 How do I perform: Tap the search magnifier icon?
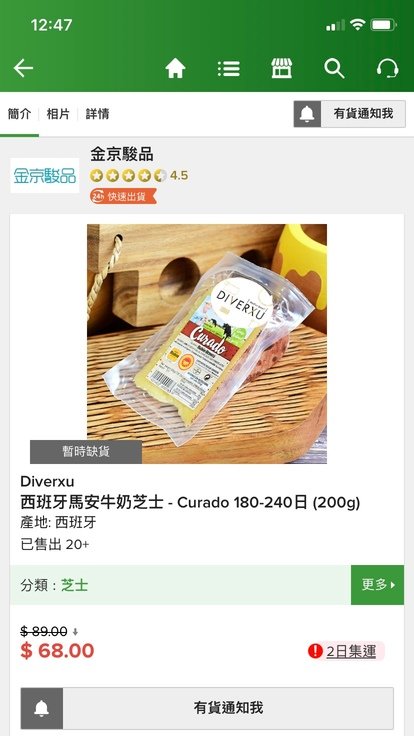click(334, 69)
